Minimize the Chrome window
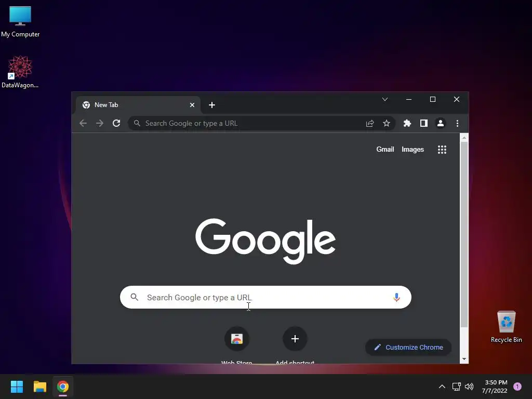The width and height of the screenshot is (532, 399). click(x=409, y=99)
